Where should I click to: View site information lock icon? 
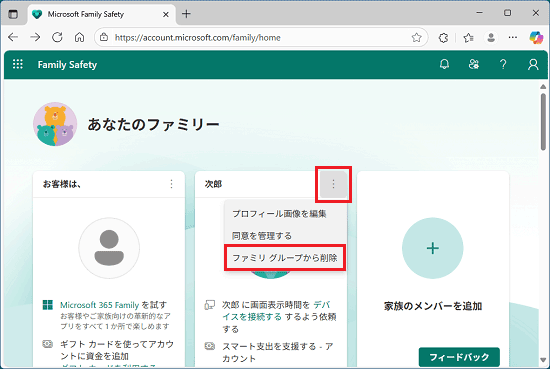pos(104,37)
